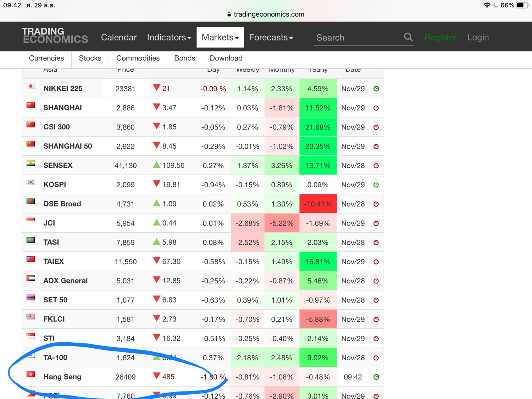The image size is (532, 399).
Task: Click the Thailand flag beside SET 50
Action: coord(31,297)
